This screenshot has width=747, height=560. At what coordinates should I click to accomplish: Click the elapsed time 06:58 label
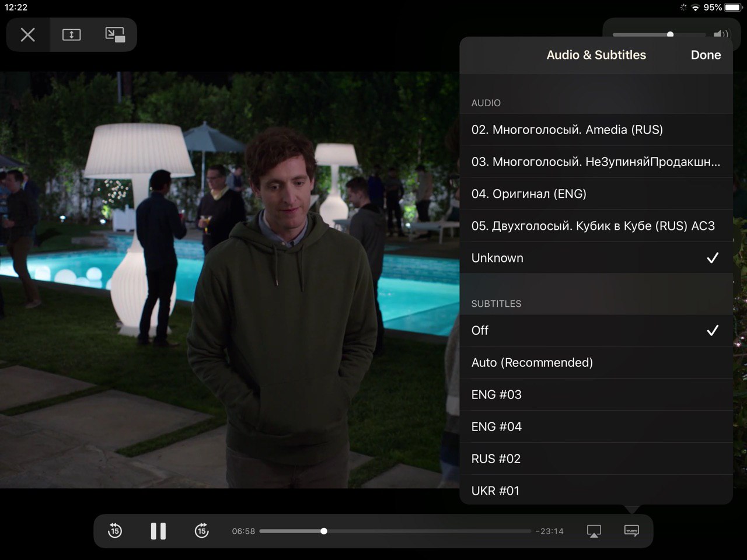click(x=243, y=531)
